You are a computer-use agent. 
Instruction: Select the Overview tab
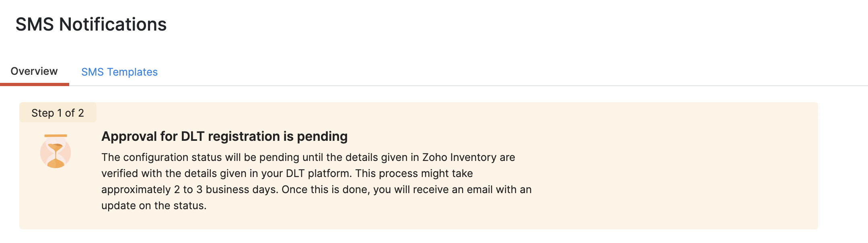34,71
